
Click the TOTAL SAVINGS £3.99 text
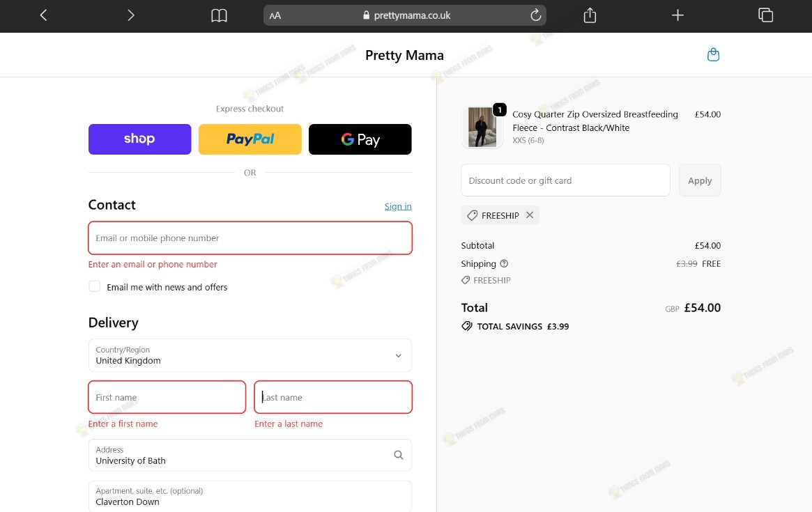(523, 326)
